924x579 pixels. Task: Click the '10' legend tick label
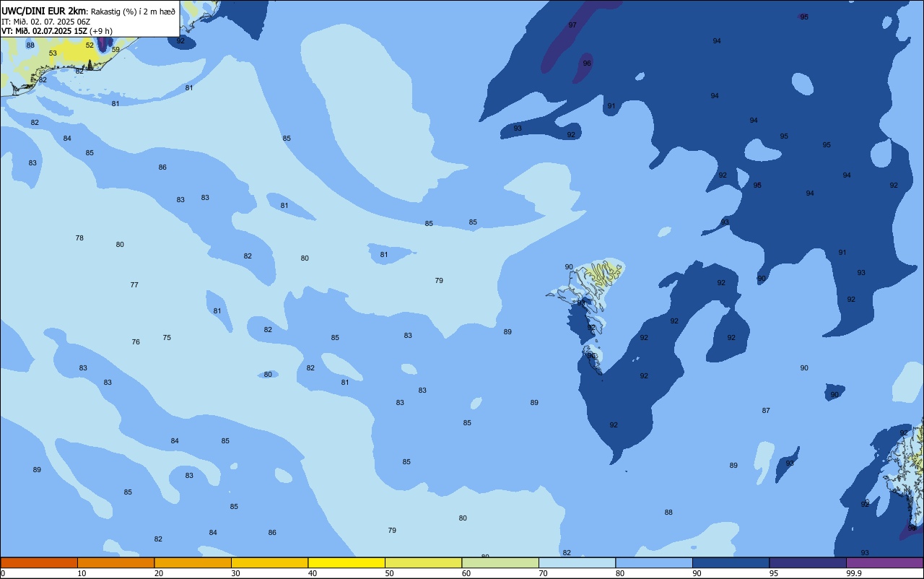82,573
